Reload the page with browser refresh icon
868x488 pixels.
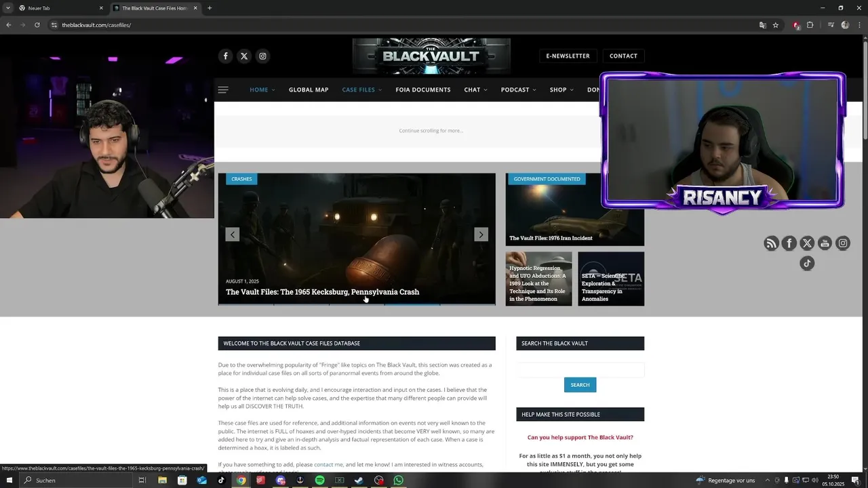click(x=37, y=25)
